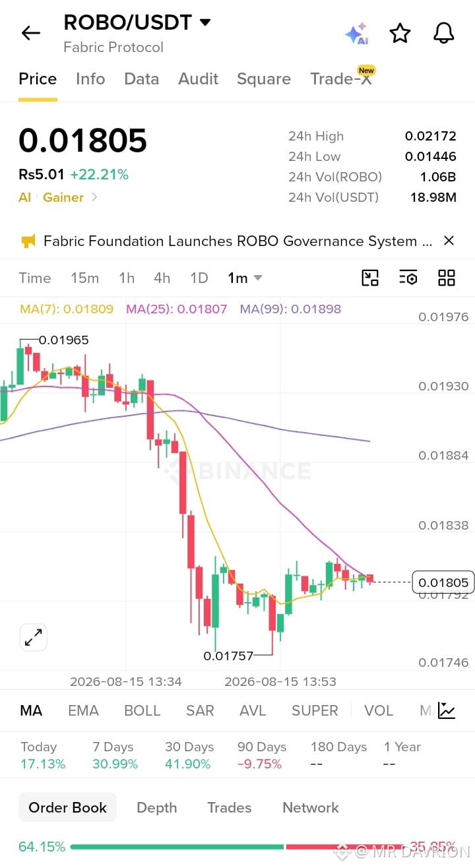Select the 1D chart interval
Viewport: 475px width, 868px height.
pos(199,278)
